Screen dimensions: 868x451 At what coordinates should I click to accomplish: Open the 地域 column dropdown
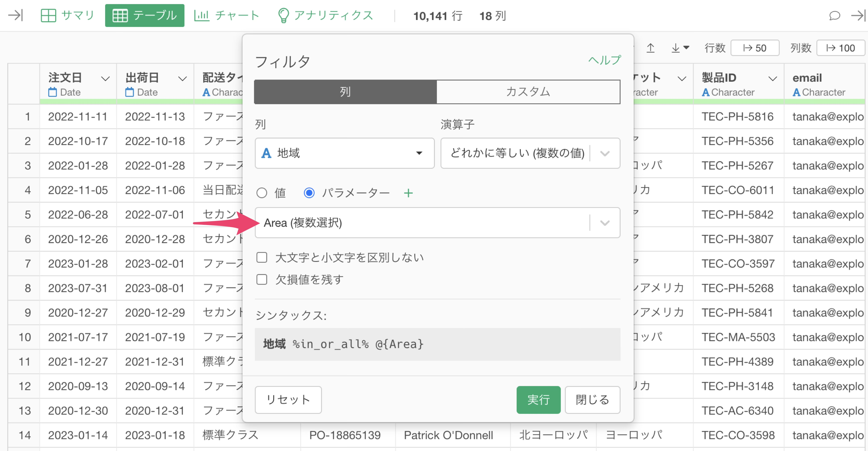pos(344,153)
